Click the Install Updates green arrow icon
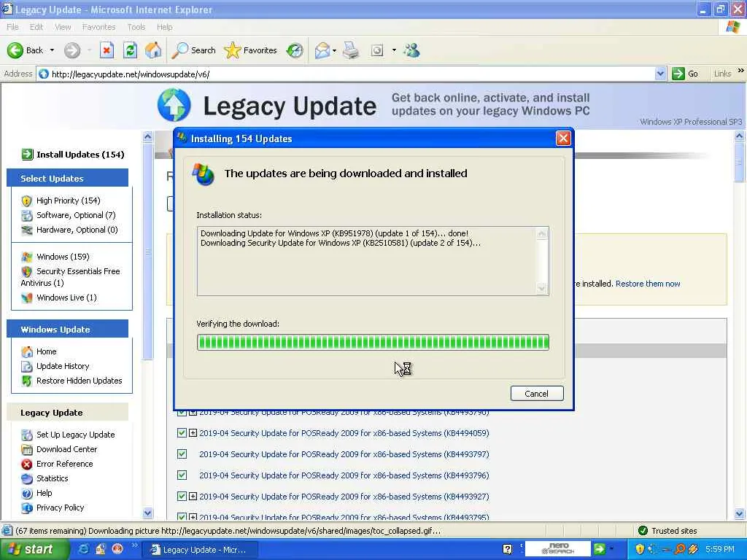 coord(27,155)
